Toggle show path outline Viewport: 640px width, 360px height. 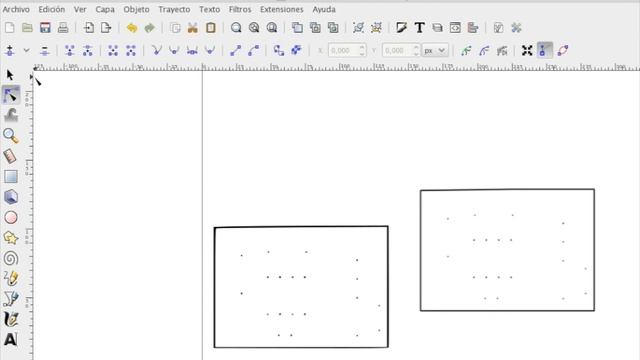point(563,51)
